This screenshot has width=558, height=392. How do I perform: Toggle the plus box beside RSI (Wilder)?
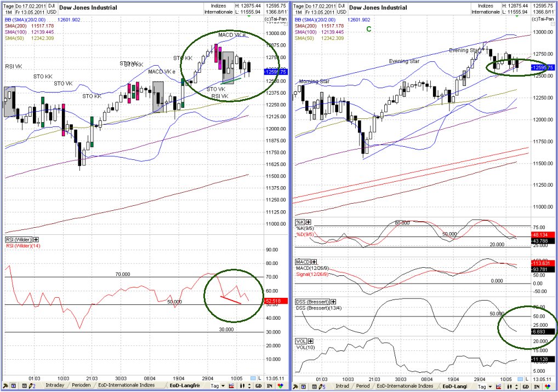[36, 240]
